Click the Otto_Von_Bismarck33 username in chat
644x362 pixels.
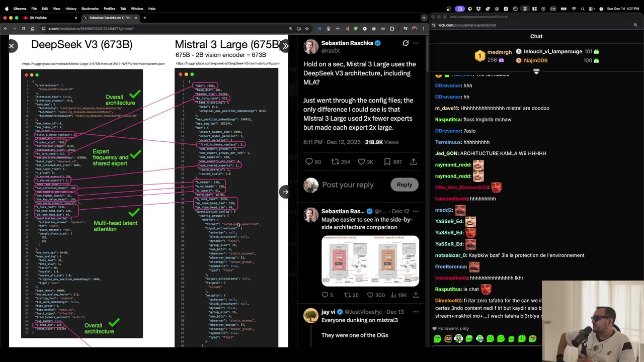(x=461, y=188)
